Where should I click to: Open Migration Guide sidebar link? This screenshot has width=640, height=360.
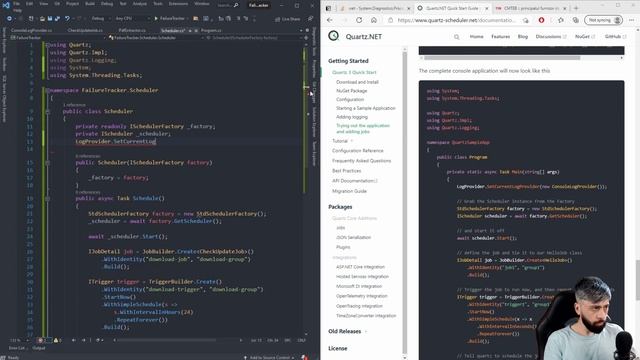pyautogui.click(x=349, y=191)
